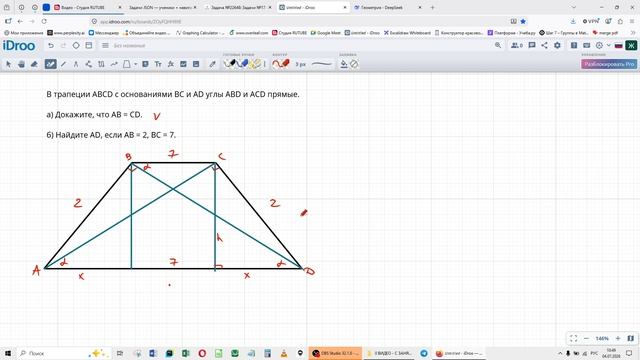Show hidden system tray icons
Image resolution: width=640 pixels, height=360 pixels.
[560, 353]
